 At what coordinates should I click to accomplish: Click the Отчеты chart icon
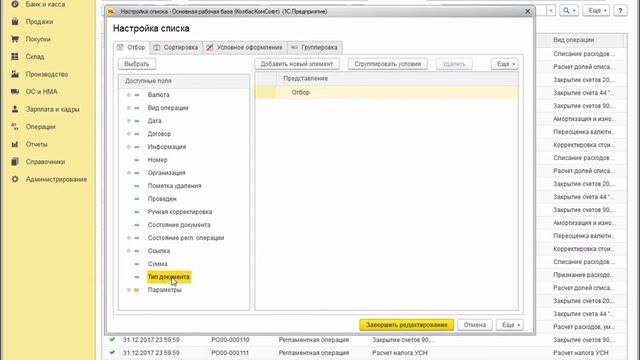15,144
